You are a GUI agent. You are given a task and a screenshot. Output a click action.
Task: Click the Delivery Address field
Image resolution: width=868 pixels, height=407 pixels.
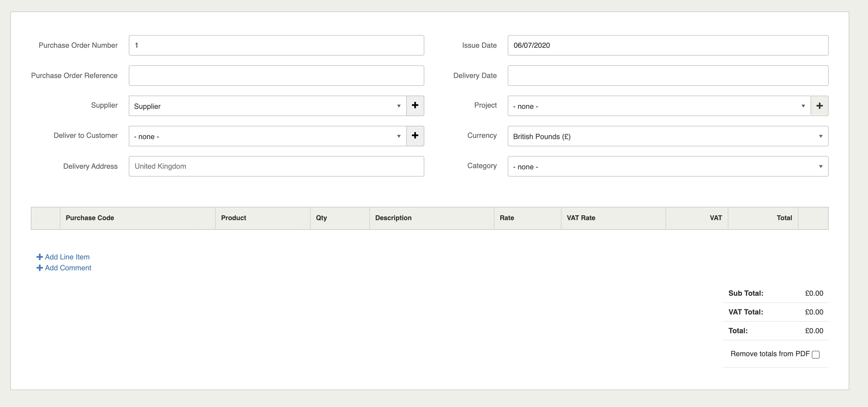coord(276,166)
